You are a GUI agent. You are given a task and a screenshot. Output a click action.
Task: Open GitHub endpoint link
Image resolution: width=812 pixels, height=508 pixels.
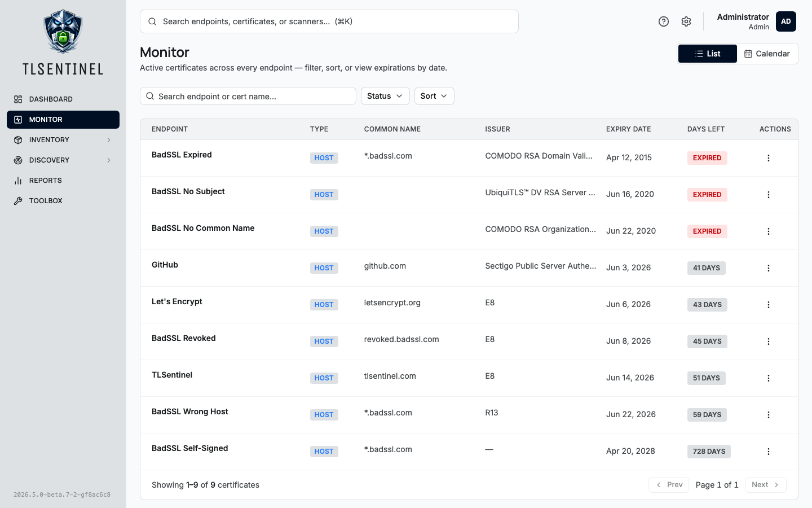(x=165, y=265)
